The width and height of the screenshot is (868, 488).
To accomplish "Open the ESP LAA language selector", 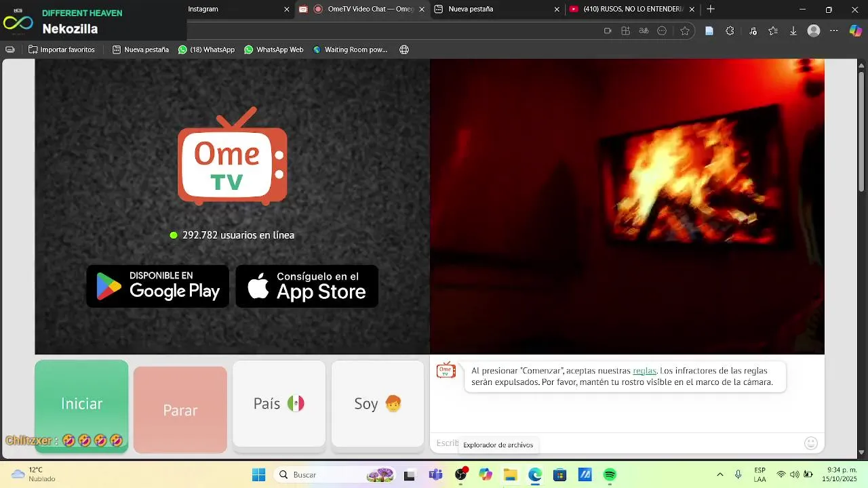I will [x=759, y=474].
